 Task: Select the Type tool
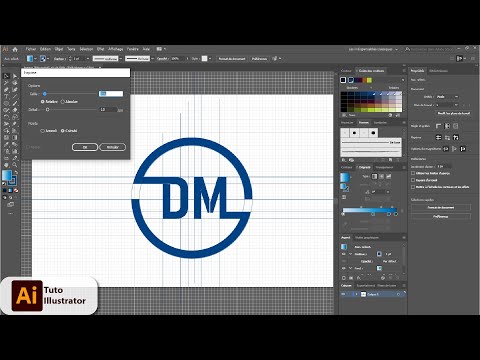point(6,96)
